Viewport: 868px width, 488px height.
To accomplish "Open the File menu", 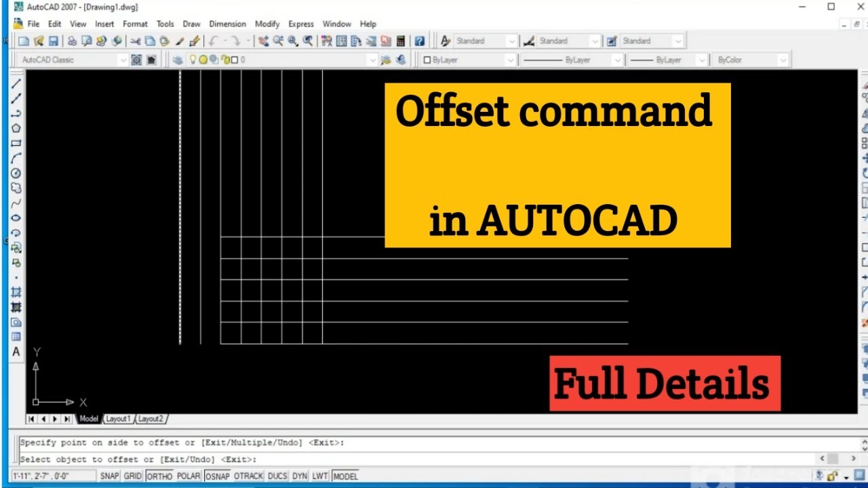I will coord(33,24).
